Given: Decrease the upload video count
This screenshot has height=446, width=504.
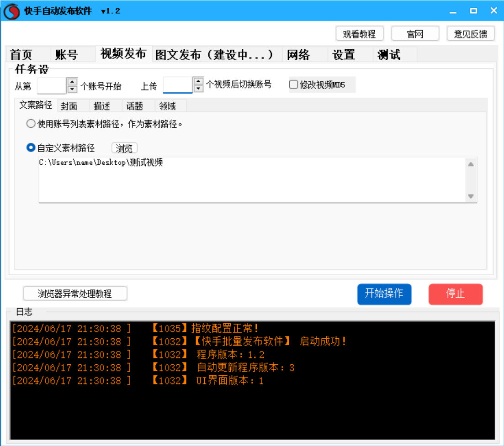Looking at the screenshot, I should [x=199, y=89].
